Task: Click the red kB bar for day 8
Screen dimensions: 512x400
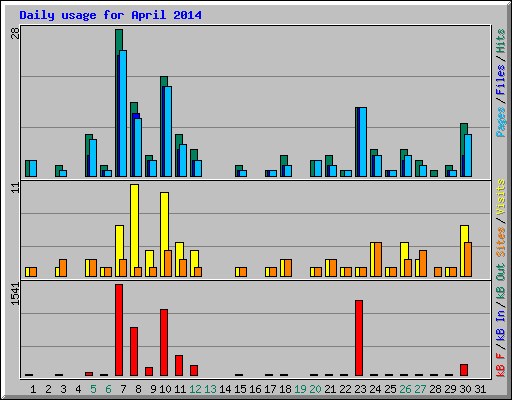Action: 134,351
